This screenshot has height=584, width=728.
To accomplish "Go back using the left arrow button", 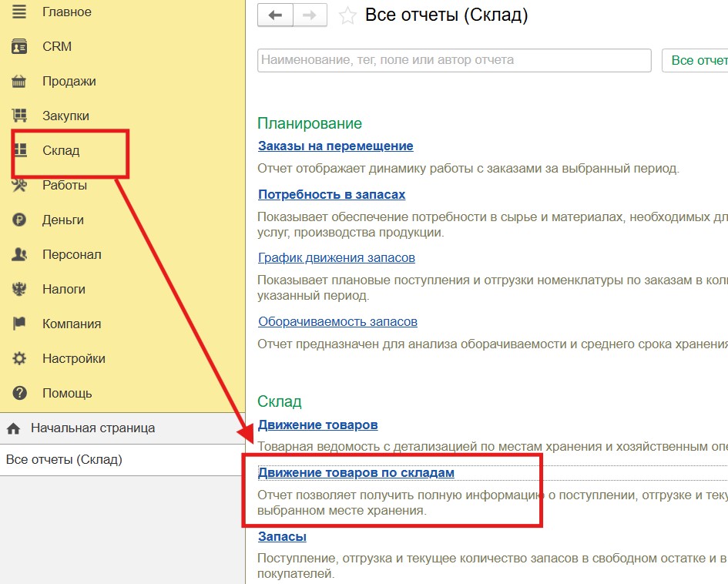I will (x=274, y=15).
